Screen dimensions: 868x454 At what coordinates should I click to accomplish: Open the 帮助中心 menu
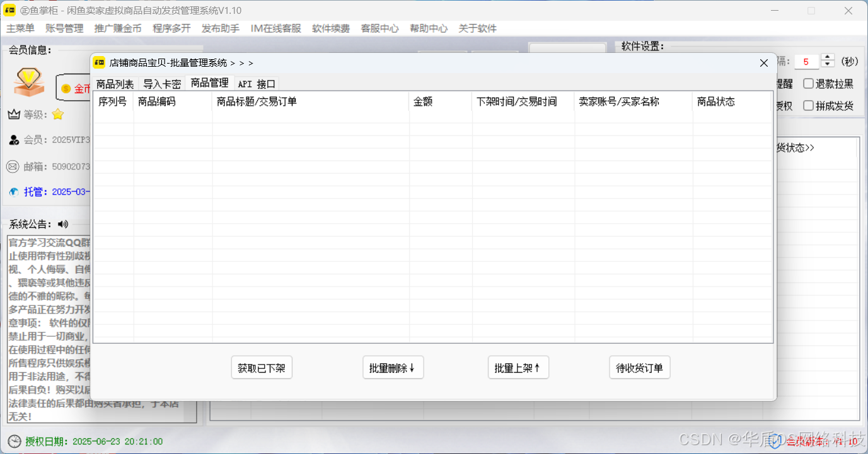429,28
